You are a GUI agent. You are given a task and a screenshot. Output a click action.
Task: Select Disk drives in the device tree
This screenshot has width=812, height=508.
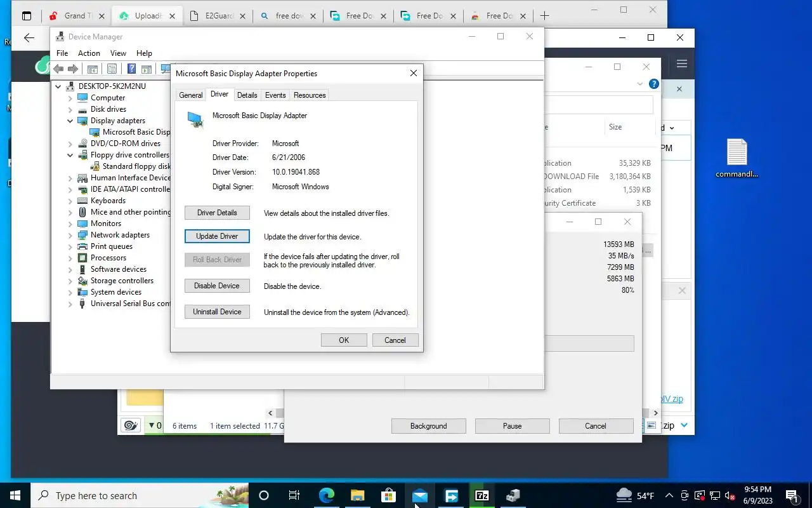(108, 109)
